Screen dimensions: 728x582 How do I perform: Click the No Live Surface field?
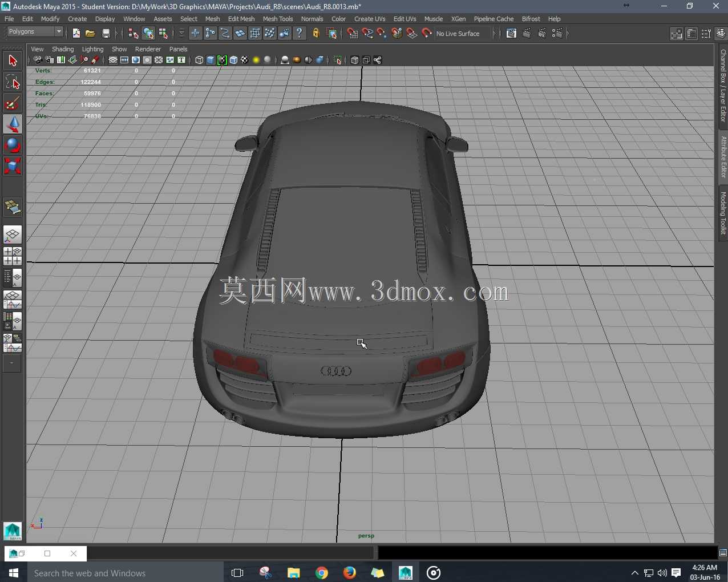point(463,34)
